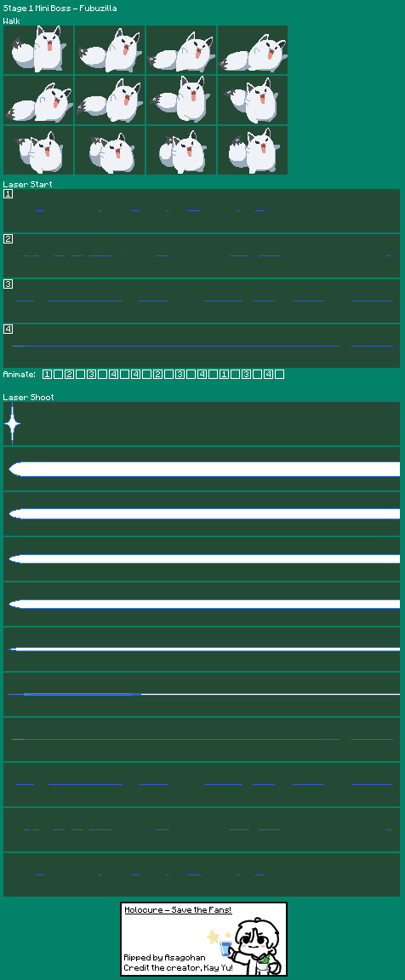Image resolution: width=405 pixels, height=980 pixels.
Task: Click the thickest white laser beam's pointed tip
Action: (x=15, y=469)
